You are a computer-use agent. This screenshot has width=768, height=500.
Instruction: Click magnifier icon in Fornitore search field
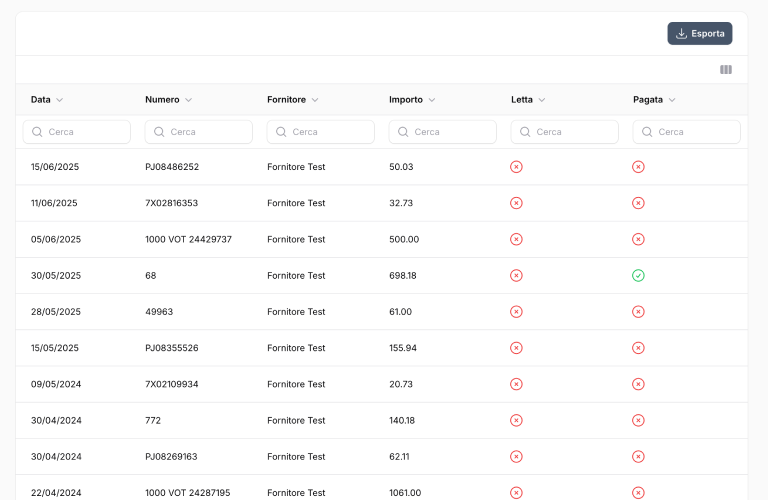[x=282, y=132]
